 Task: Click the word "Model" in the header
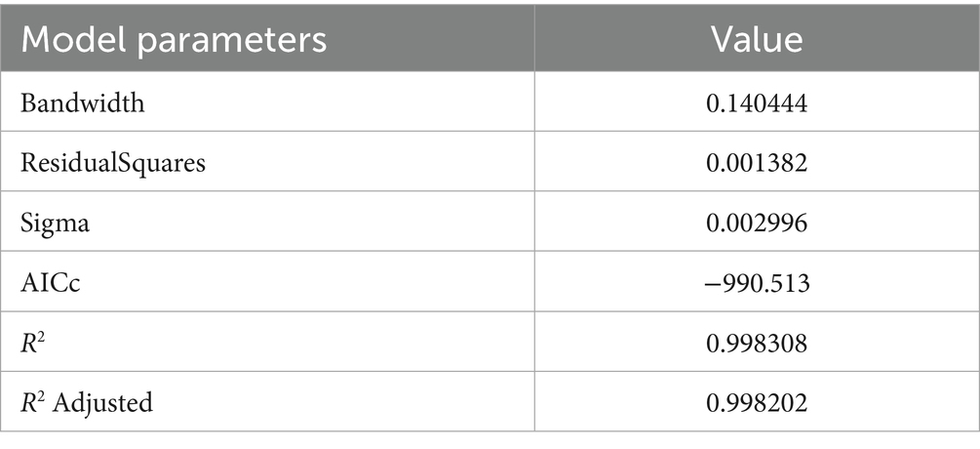(68, 40)
